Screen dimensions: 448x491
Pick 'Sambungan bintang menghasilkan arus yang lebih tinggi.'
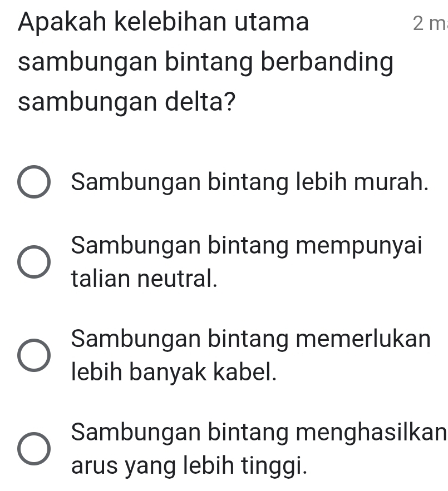click(x=35, y=448)
